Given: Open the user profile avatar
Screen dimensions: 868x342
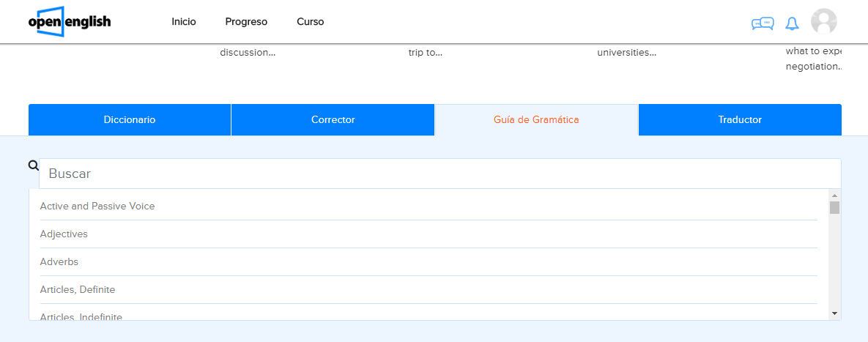Looking at the screenshot, I should click(824, 22).
